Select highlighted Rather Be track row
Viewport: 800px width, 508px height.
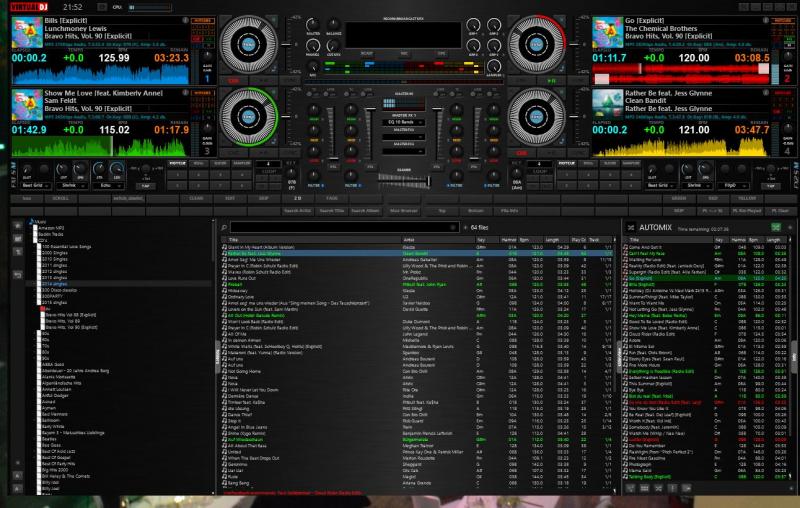tap(417, 253)
